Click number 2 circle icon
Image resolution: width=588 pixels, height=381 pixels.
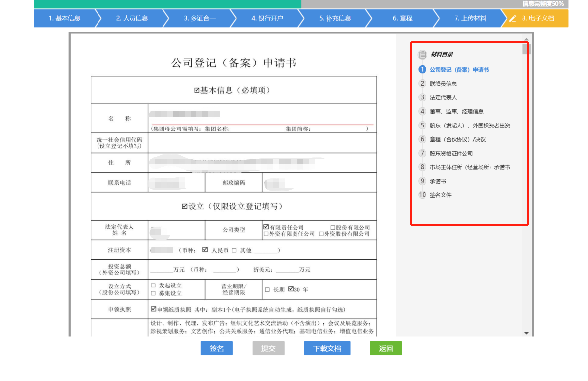coord(422,84)
